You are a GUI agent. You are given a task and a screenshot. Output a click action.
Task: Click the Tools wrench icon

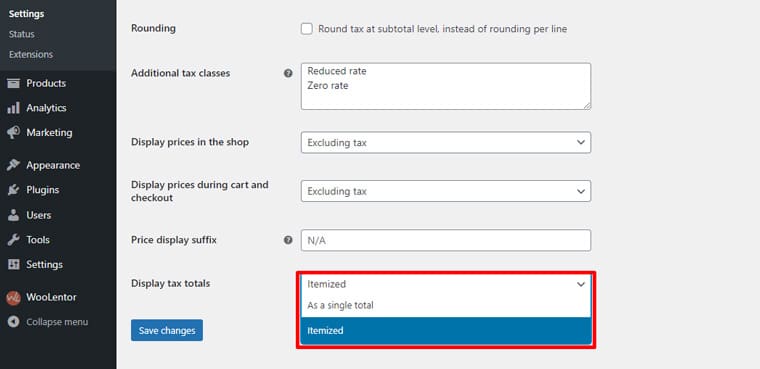[x=14, y=240]
